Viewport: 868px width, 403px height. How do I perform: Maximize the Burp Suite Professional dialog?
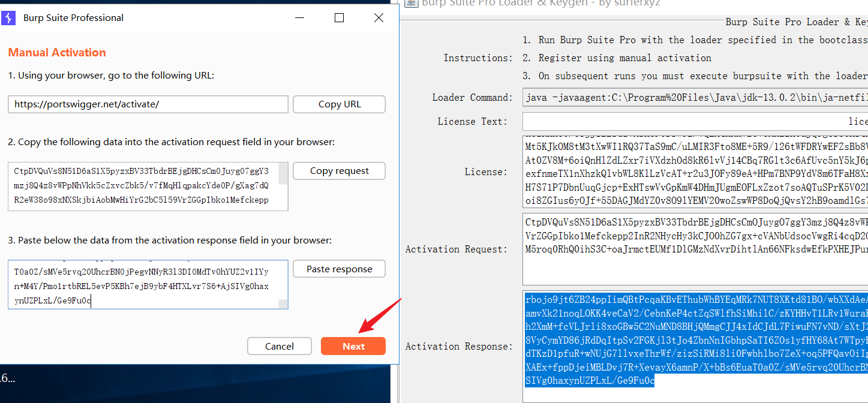point(339,18)
